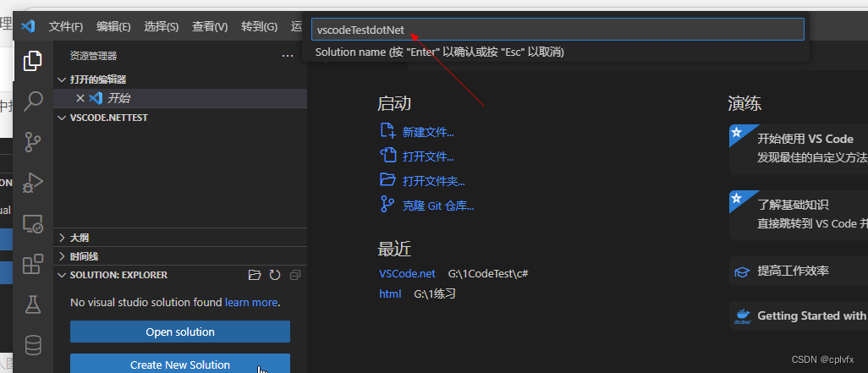The height and width of the screenshot is (373, 868).
Task: Expand the 时间线 section
Action: 62,257
